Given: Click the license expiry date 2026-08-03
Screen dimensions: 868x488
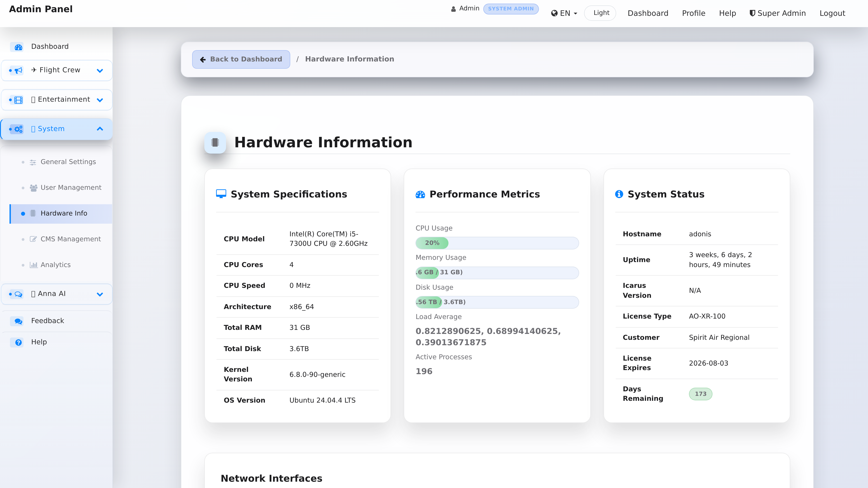Looking at the screenshot, I should tap(708, 363).
